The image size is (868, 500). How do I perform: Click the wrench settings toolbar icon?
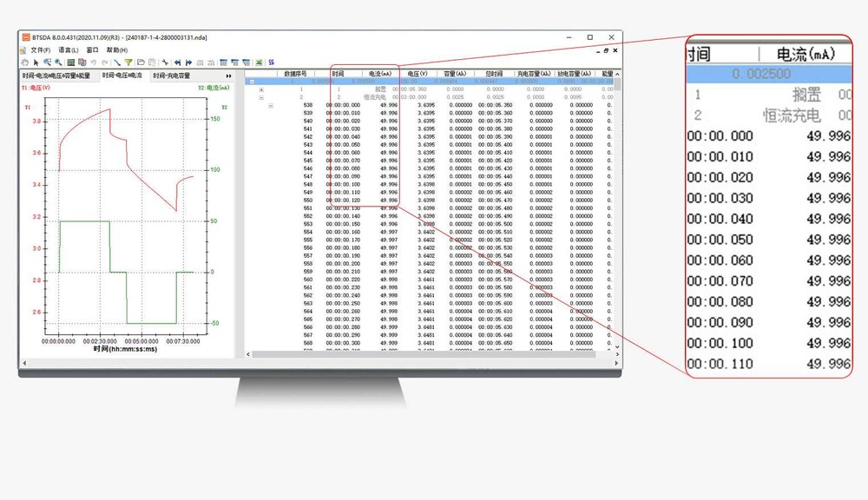165,62
